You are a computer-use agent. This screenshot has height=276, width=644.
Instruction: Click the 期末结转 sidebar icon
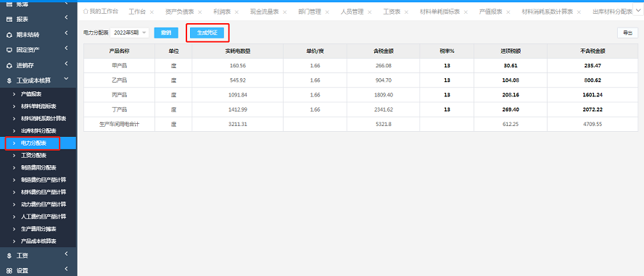pos(9,35)
